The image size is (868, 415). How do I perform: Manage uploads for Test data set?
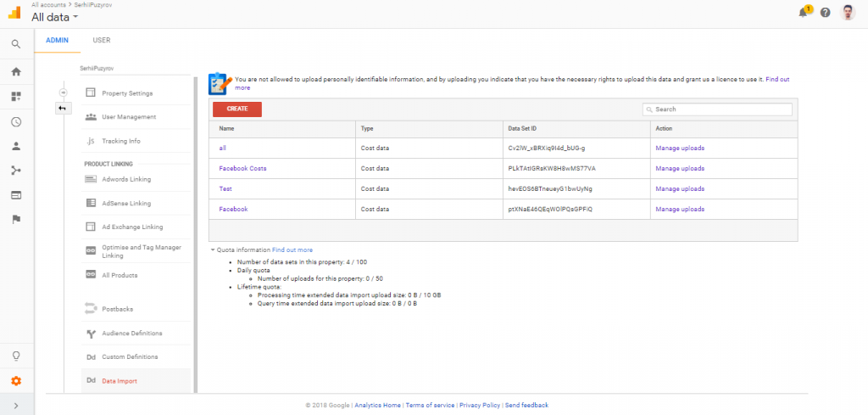click(680, 189)
